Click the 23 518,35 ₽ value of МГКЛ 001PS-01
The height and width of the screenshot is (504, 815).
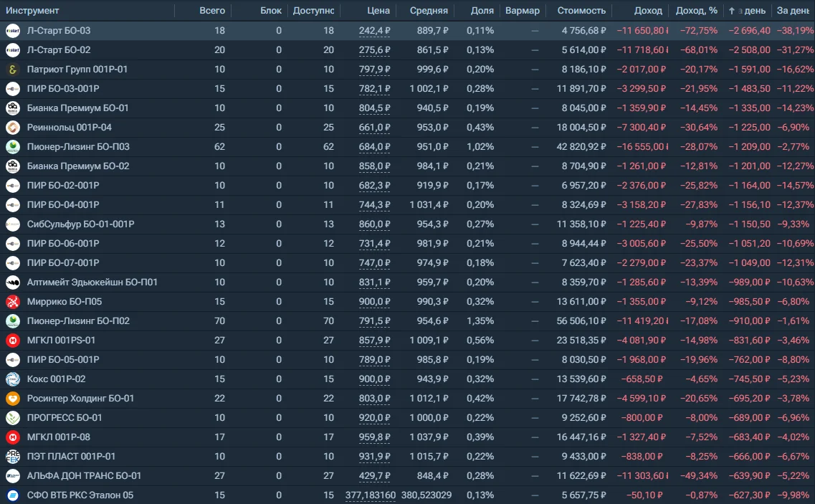pyautogui.click(x=581, y=341)
